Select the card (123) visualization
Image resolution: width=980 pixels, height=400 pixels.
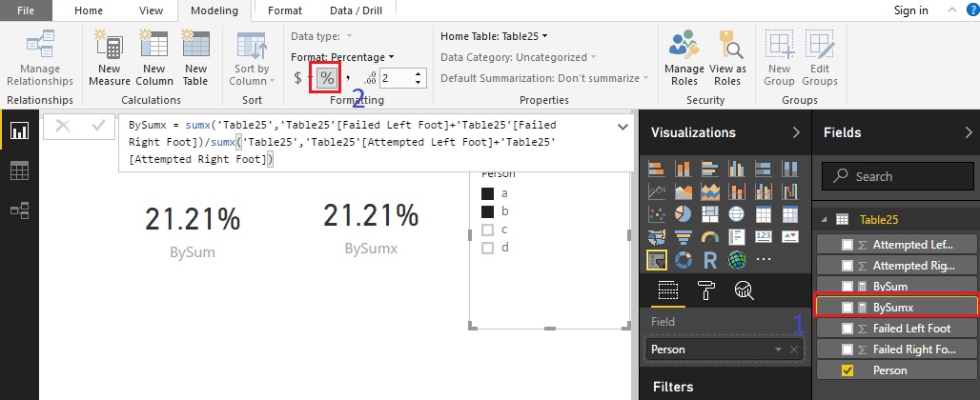(x=764, y=237)
